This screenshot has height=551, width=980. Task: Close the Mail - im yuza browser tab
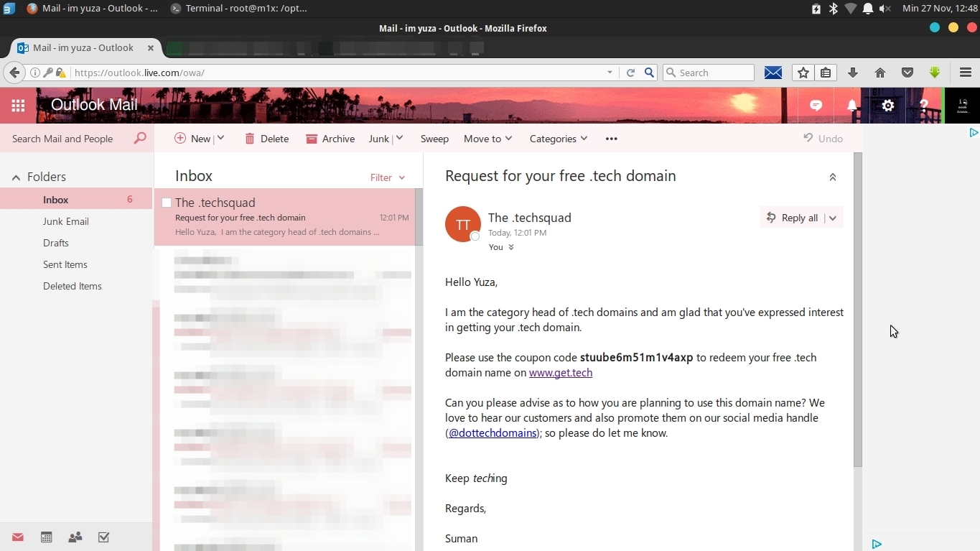151,48
